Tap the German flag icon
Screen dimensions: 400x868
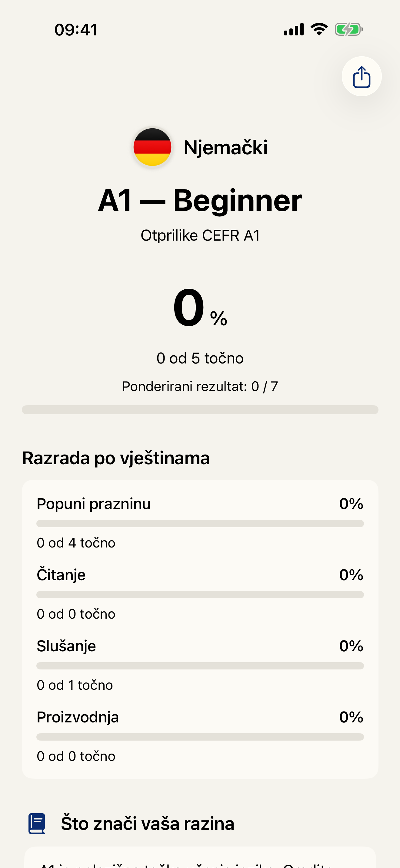pyautogui.click(x=152, y=147)
